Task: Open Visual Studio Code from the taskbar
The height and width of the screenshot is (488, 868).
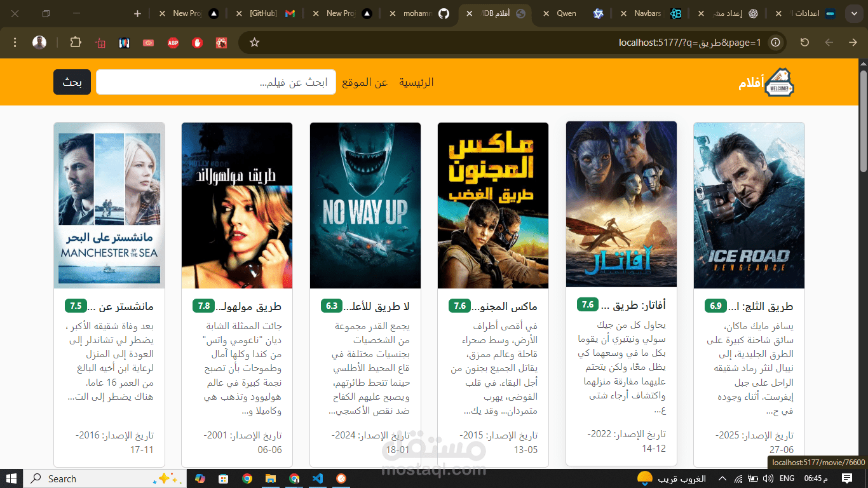Action: tap(318, 478)
